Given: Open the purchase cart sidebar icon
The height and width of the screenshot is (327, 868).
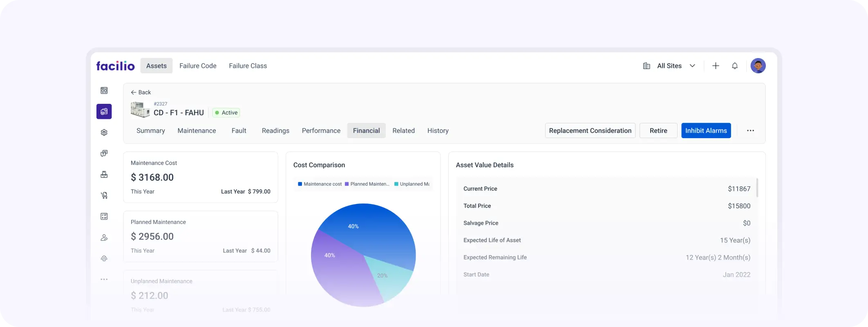Looking at the screenshot, I should (104, 195).
